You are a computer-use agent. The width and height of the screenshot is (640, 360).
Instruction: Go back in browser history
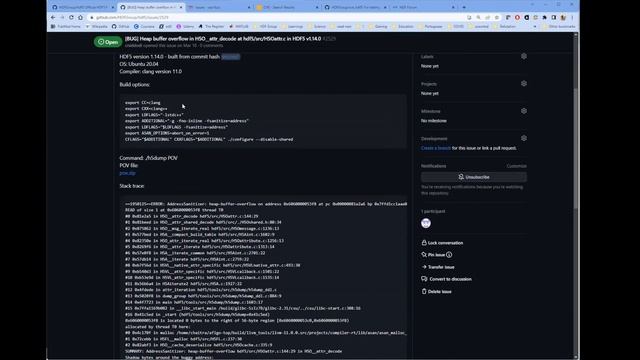pos(53,18)
